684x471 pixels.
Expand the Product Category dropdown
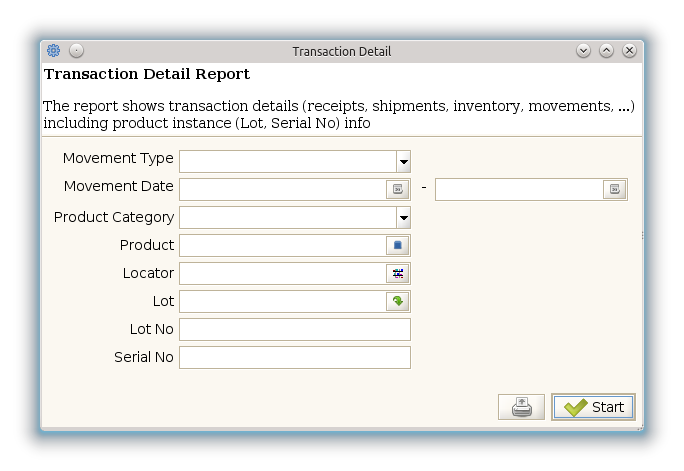[x=403, y=217]
